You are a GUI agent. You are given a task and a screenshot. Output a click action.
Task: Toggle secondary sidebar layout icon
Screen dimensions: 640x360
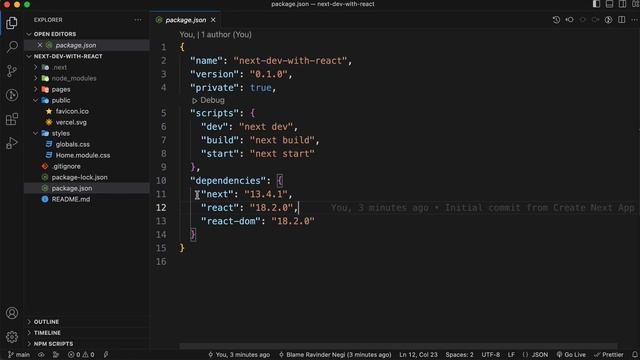pyautogui.click(x=622, y=4)
